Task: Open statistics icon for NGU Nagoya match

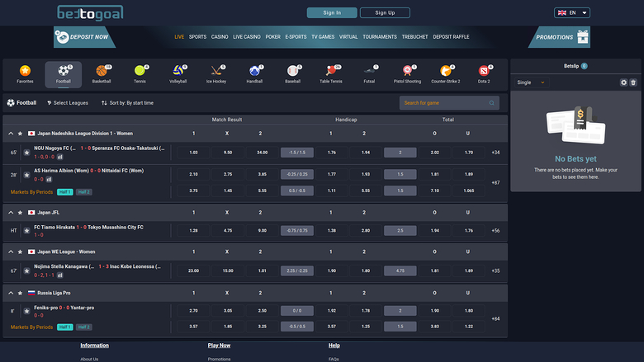Action: tap(60, 157)
